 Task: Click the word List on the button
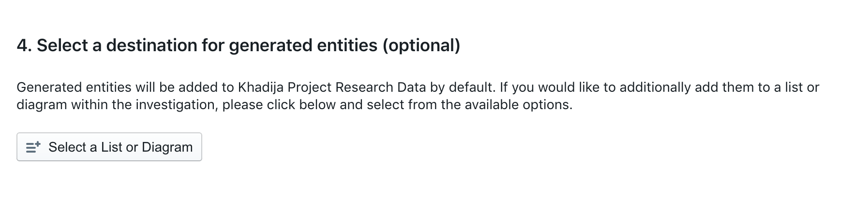click(111, 147)
